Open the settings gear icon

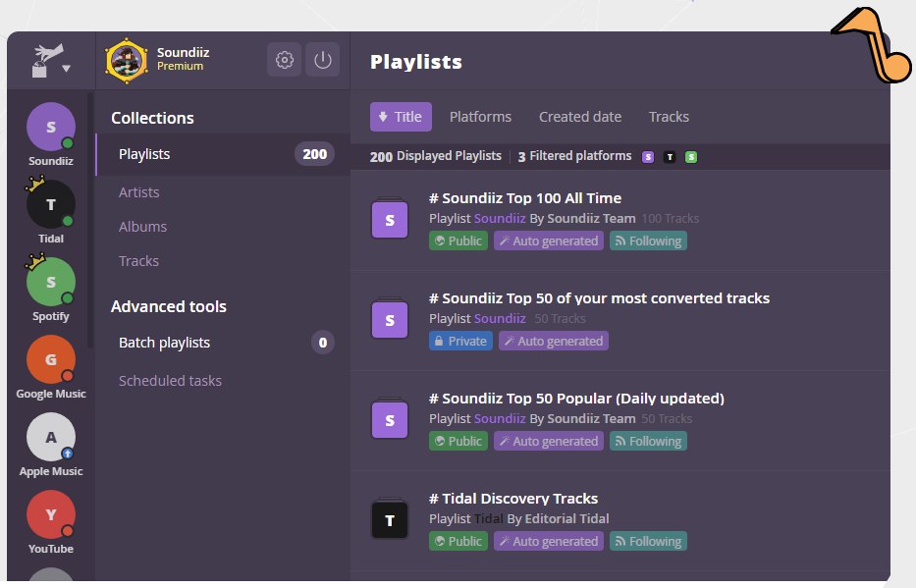[285, 60]
